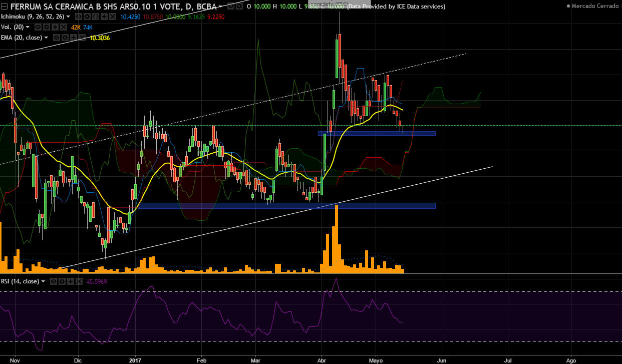Click Ichimoku value 10.4250

click(131, 17)
